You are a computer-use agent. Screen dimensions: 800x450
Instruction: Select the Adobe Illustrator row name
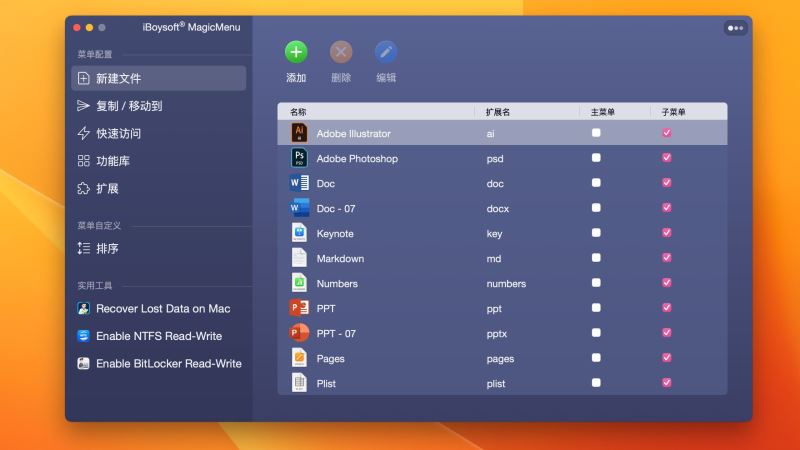pos(354,134)
